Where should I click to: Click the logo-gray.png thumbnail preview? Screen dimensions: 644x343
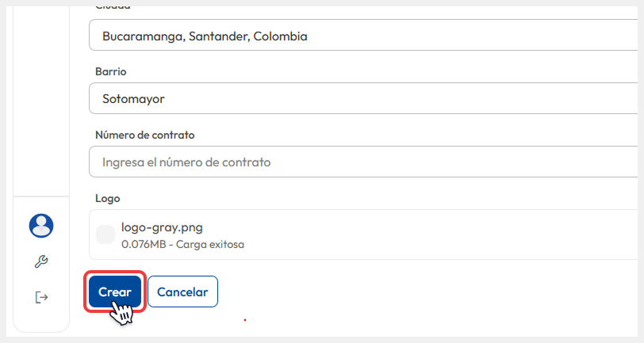pyautogui.click(x=105, y=234)
